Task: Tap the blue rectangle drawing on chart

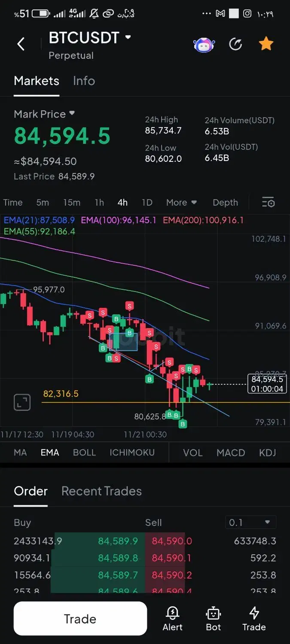Action: tap(123, 341)
